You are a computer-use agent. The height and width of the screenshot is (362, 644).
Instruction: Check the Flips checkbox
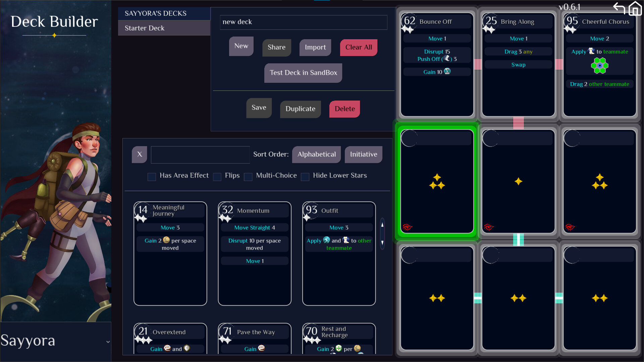coord(217,177)
